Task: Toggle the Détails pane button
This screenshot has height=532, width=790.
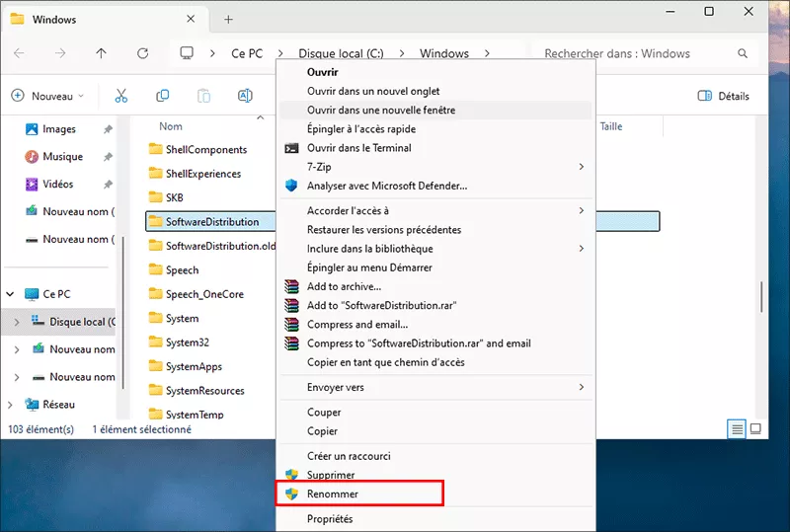Action: click(x=723, y=96)
